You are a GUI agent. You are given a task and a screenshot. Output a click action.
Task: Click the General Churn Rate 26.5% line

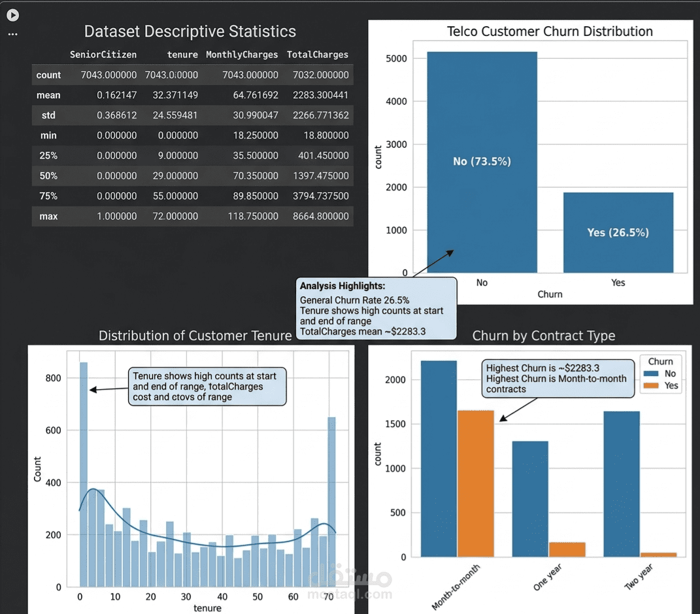pyautogui.click(x=354, y=300)
